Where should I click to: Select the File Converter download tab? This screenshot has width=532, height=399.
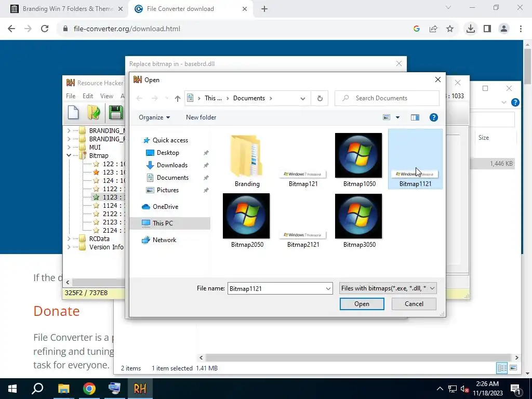[191, 9]
